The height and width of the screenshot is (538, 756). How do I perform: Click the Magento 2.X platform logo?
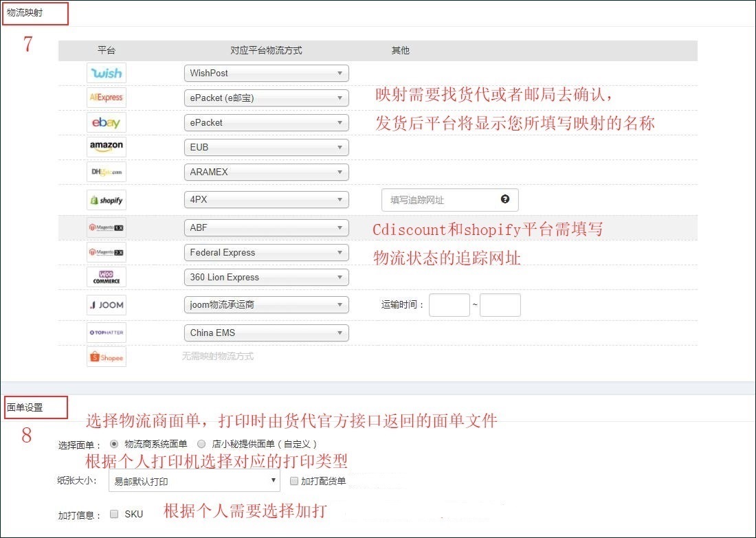[x=107, y=252]
